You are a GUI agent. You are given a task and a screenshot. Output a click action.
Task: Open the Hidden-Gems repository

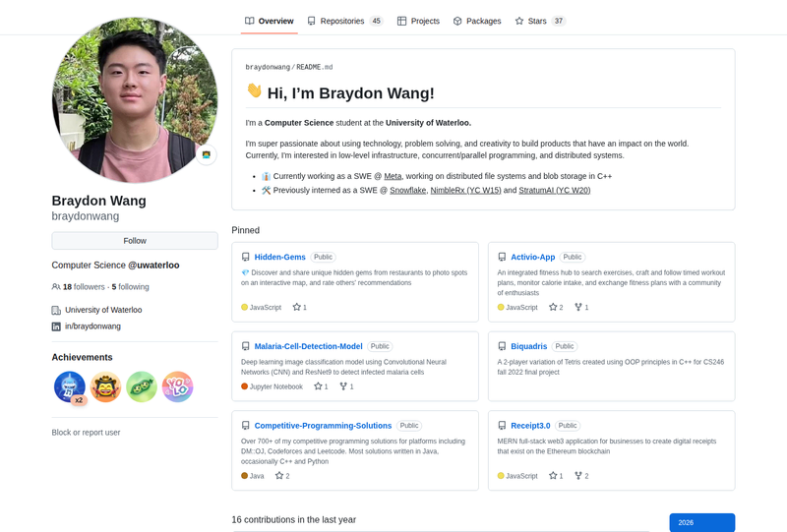[279, 257]
